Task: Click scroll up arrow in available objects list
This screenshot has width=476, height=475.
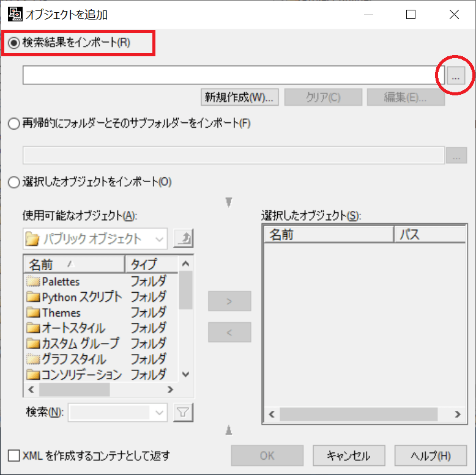Action: click(x=185, y=263)
